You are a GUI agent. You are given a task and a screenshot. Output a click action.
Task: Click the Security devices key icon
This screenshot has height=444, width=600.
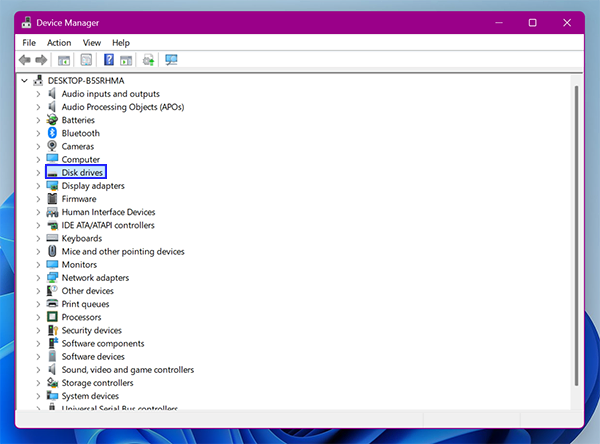(53, 330)
